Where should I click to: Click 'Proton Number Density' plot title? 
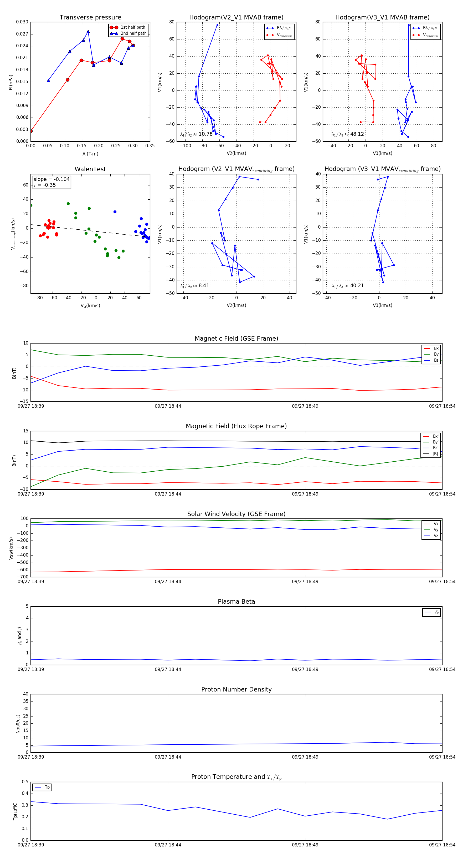tap(236, 689)
